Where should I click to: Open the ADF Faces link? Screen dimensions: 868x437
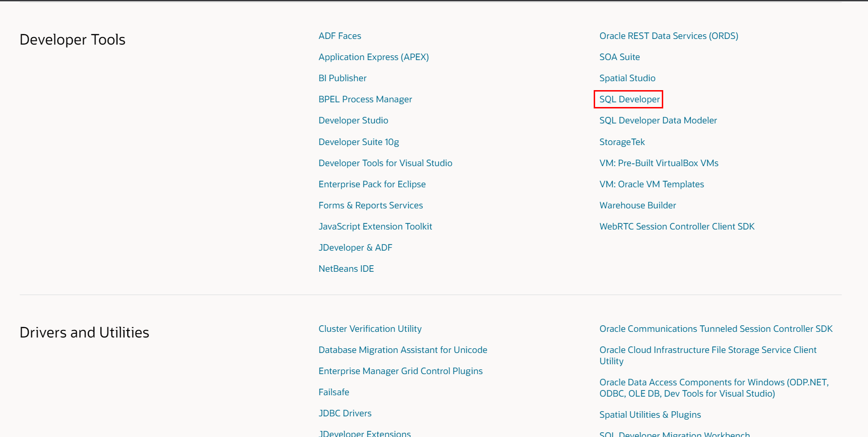pyautogui.click(x=340, y=36)
